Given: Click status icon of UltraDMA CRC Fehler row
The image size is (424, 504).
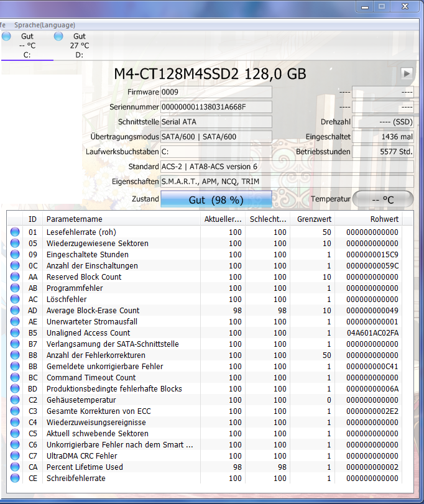Looking at the screenshot, I should pyautogui.click(x=15, y=456).
